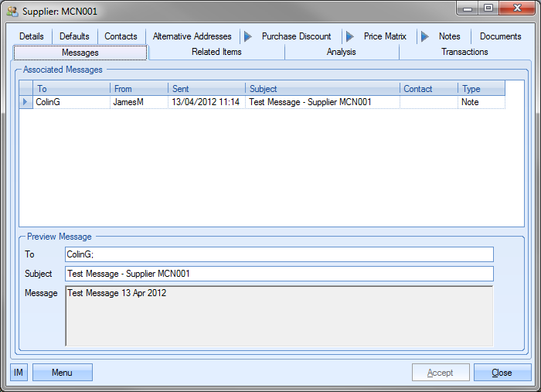Click arrow icon before Purchase Discount tab

(247, 36)
